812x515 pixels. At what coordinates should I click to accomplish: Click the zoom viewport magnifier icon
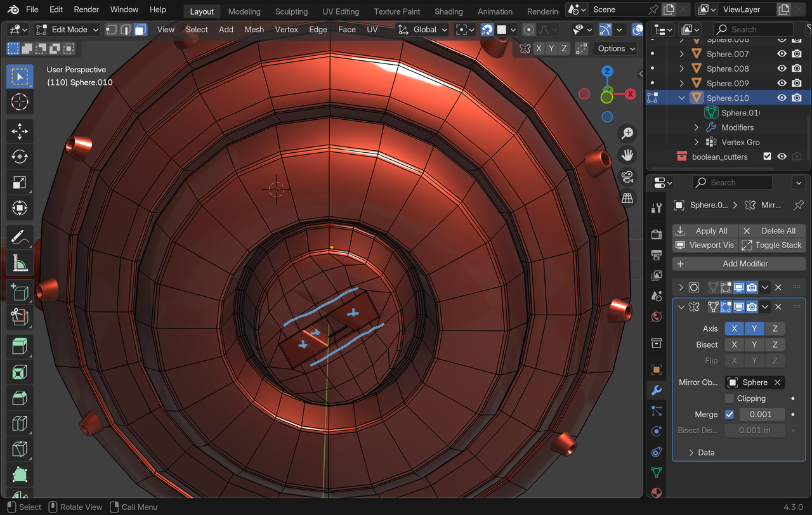(627, 133)
